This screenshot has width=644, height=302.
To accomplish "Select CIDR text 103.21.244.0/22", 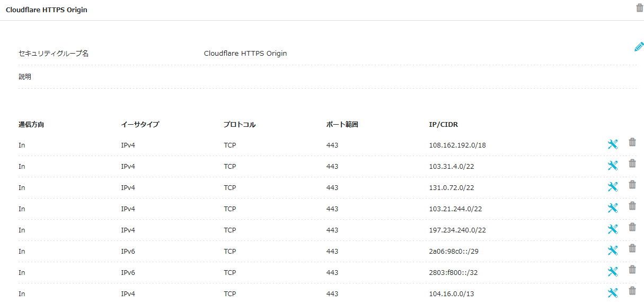I will (x=456, y=209).
